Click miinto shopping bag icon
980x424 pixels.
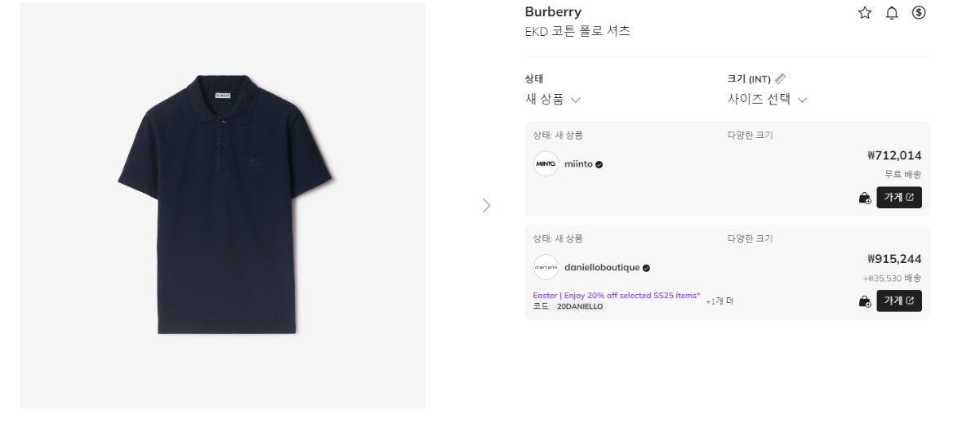pyautogui.click(x=865, y=198)
